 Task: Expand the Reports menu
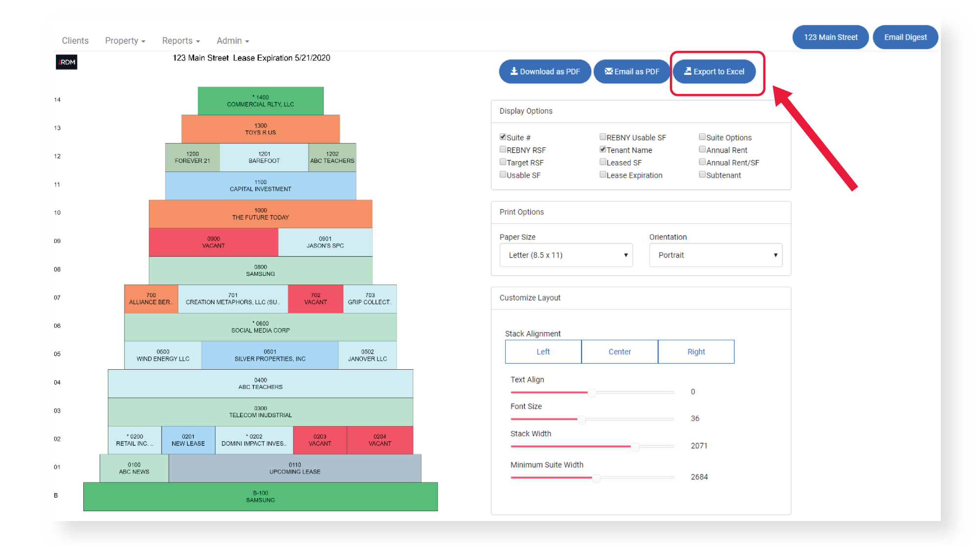[x=181, y=41]
